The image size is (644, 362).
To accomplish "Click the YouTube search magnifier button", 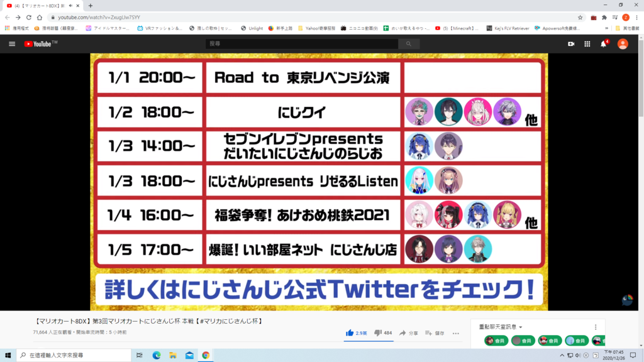I will [409, 44].
